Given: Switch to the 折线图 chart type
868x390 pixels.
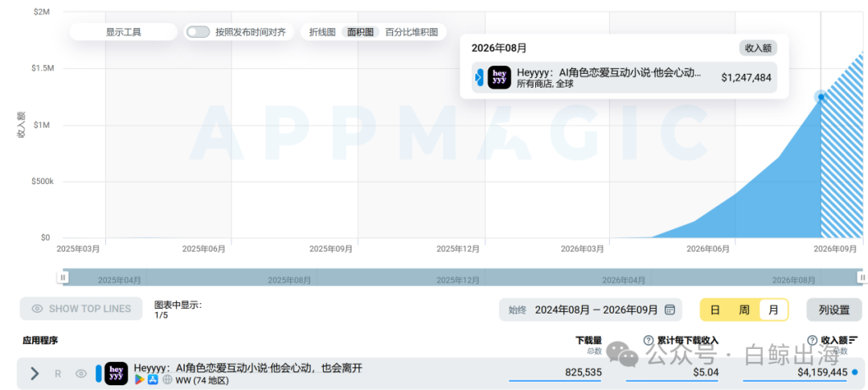Looking at the screenshot, I should pyautogui.click(x=322, y=32).
